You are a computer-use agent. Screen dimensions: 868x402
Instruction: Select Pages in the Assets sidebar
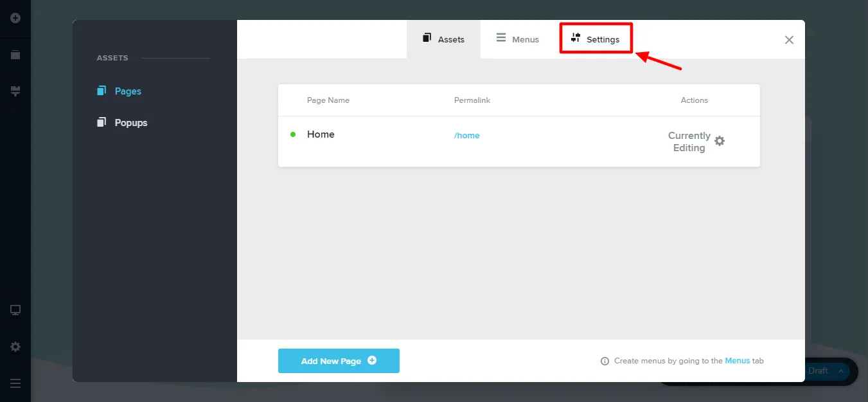(x=127, y=91)
